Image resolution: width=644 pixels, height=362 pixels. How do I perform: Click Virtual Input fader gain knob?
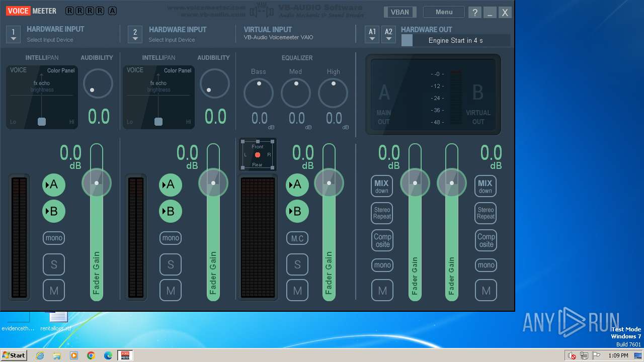click(329, 183)
